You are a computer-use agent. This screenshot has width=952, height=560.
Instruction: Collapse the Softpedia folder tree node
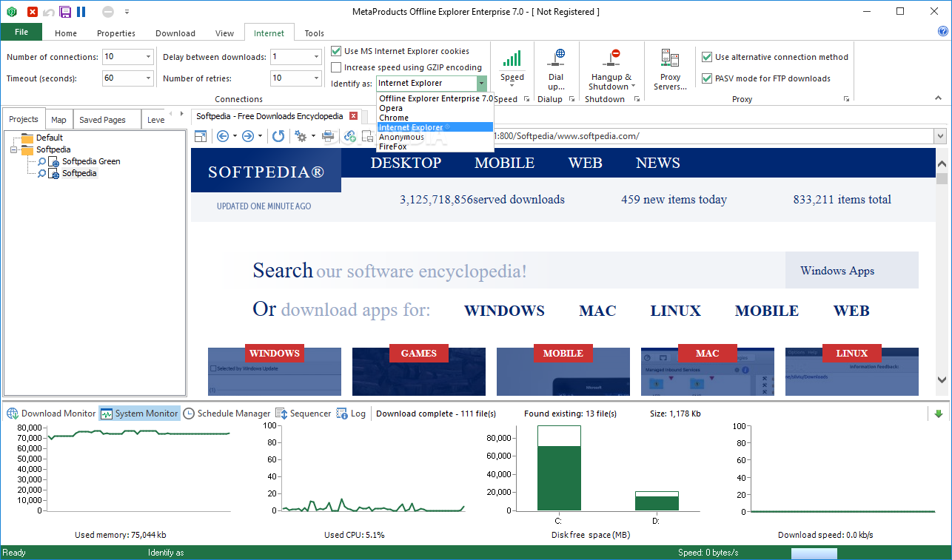(14, 149)
